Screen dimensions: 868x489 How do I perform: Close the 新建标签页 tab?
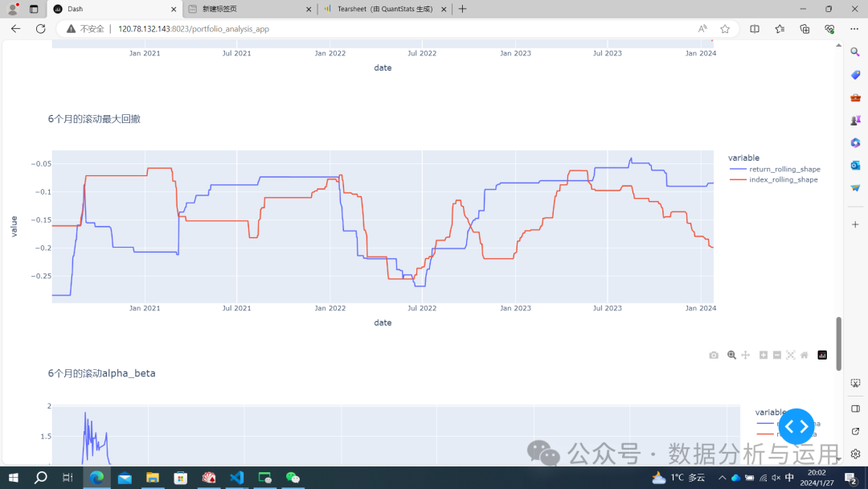click(x=309, y=9)
